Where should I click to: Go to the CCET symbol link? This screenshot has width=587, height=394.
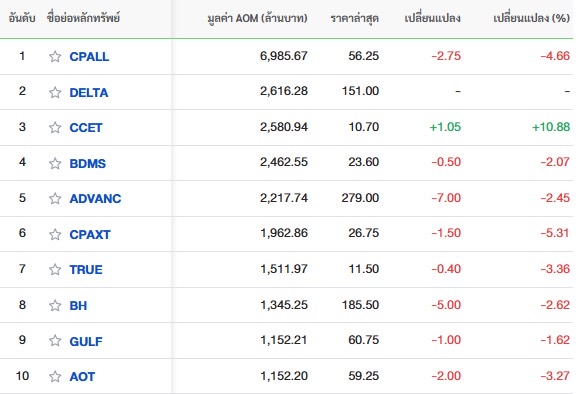(x=86, y=128)
